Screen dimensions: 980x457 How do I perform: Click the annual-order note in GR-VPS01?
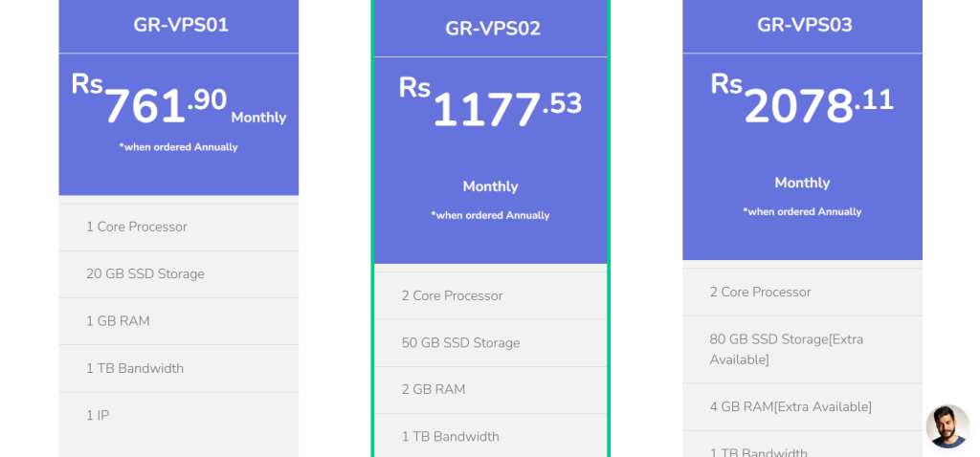179,147
